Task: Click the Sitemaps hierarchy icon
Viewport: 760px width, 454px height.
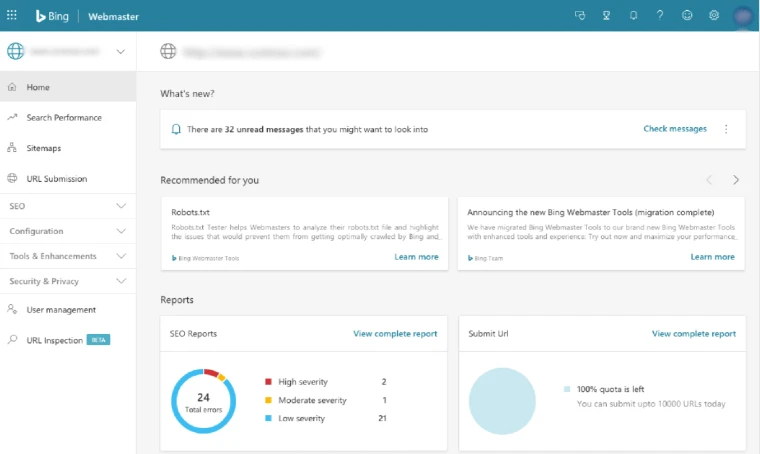Action: tap(12, 148)
